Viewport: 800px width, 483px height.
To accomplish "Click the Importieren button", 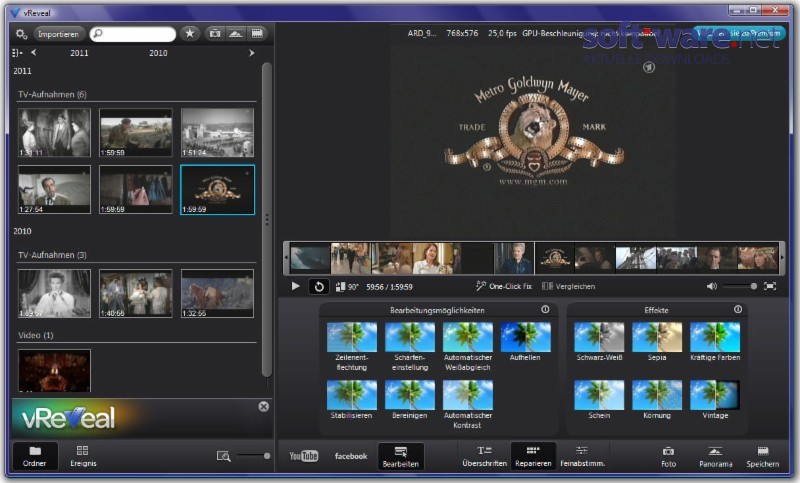I will tap(59, 34).
